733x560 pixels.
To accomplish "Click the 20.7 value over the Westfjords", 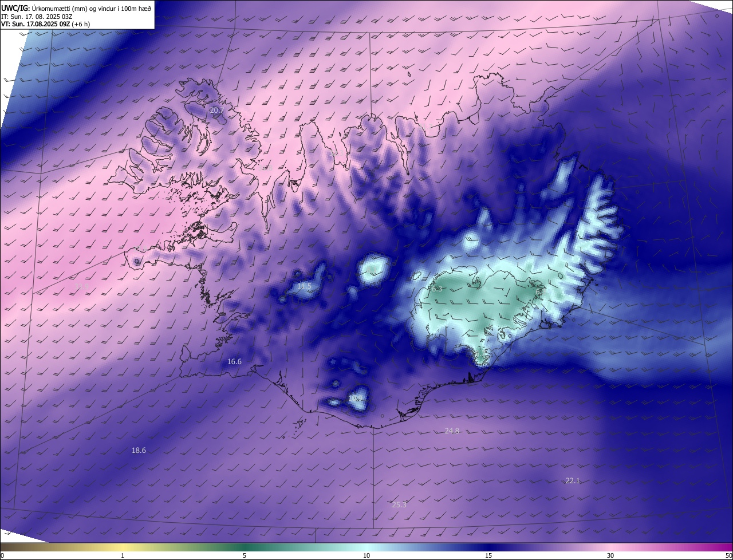I will (x=216, y=110).
